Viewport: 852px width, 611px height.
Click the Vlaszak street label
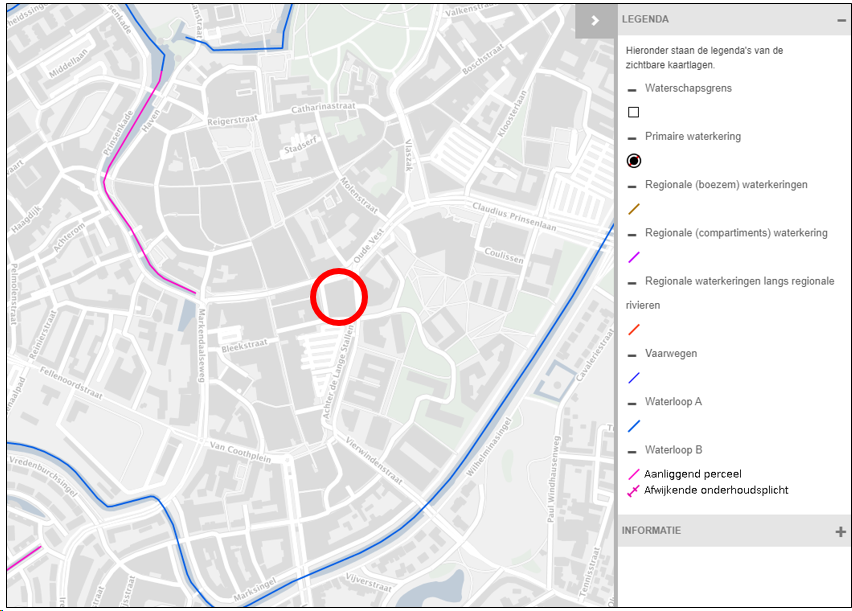pos(409,155)
